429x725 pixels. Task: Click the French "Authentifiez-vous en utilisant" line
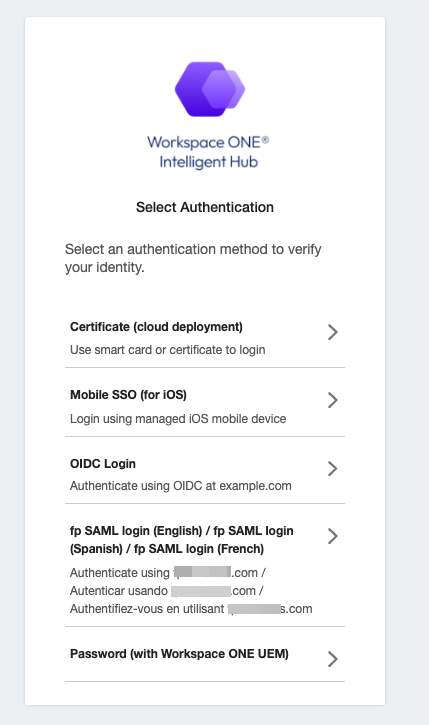(191, 609)
